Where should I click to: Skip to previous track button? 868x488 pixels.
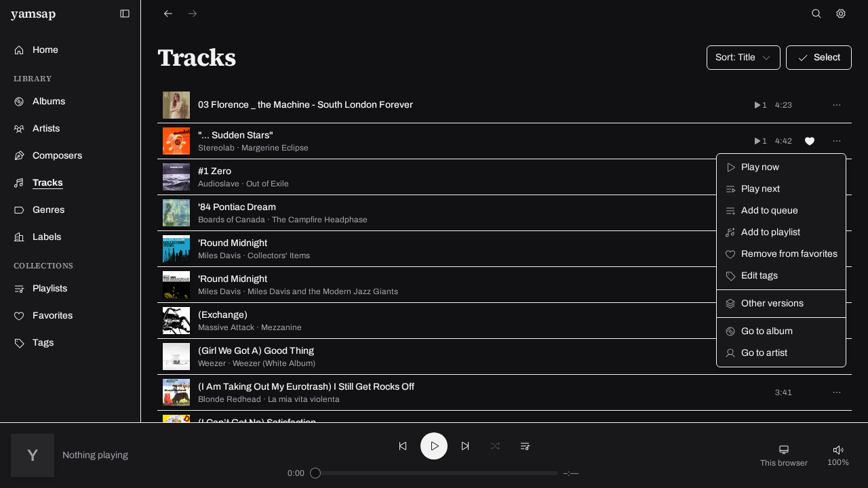pyautogui.click(x=403, y=446)
